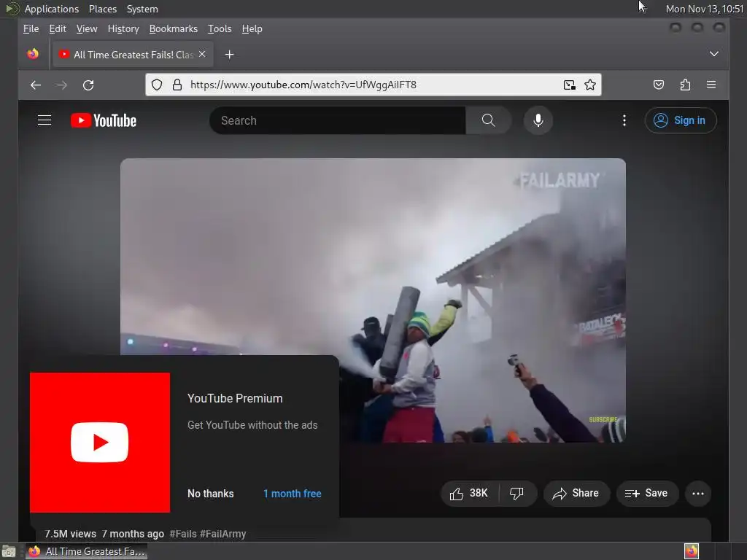This screenshot has height=560, width=747.
Task: Bookmark this page with the star
Action: (x=589, y=85)
